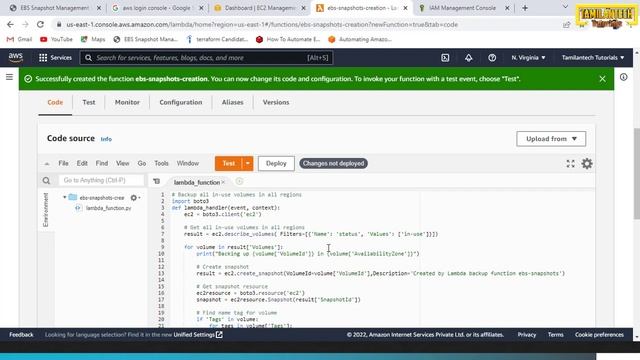
Task: Open the Gmail bookmark
Action: 19,39
